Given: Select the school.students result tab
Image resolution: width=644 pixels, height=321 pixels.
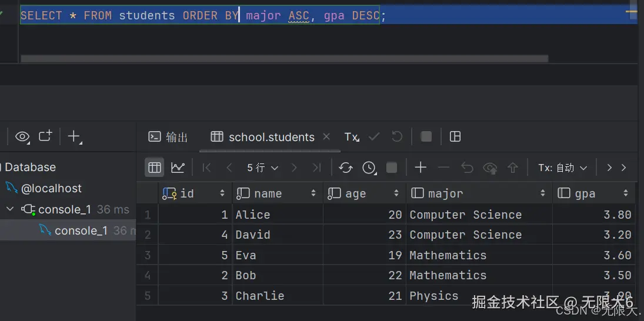Looking at the screenshot, I should (x=271, y=137).
